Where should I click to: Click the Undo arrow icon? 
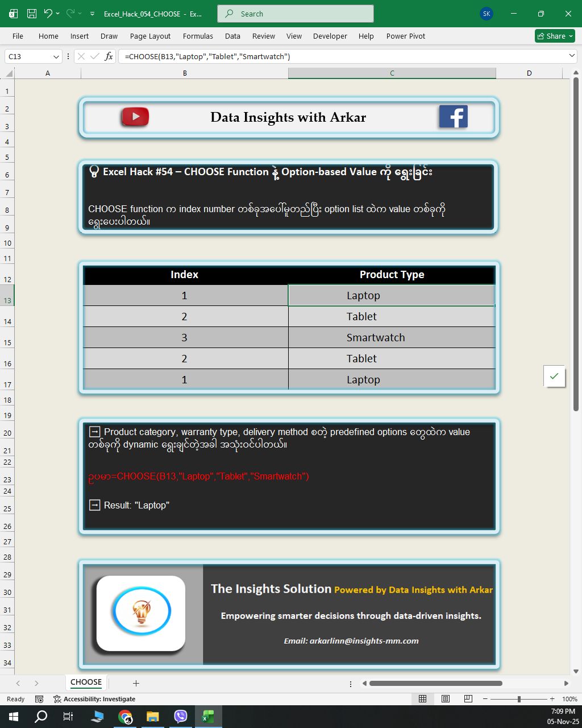coord(48,14)
